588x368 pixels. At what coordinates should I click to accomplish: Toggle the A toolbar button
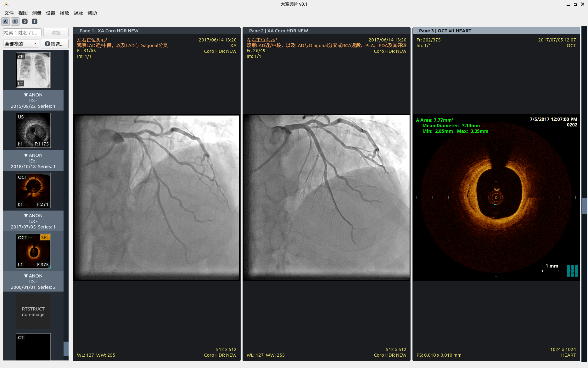tap(5, 21)
